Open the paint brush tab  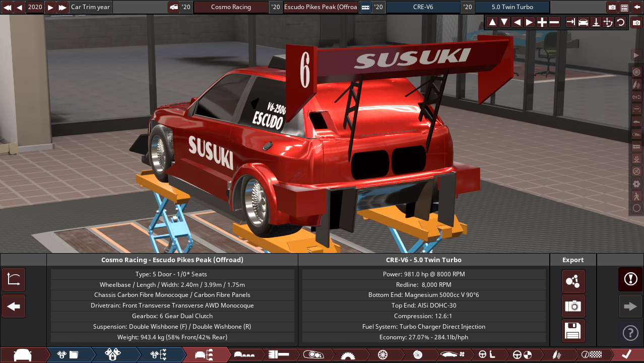pyautogui.click(x=279, y=355)
